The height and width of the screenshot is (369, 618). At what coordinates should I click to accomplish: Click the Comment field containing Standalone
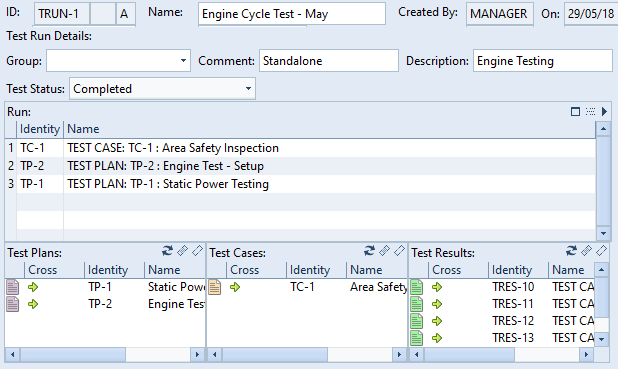[x=329, y=61]
